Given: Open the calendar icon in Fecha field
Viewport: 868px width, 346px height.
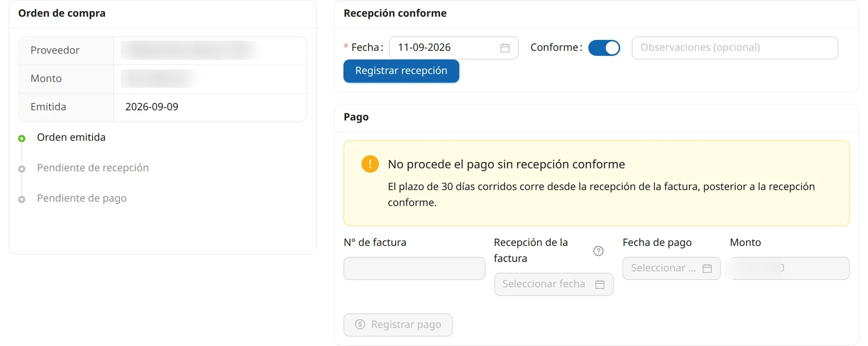Looking at the screenshot, I should pyautogui.click(x=505, y=48).
